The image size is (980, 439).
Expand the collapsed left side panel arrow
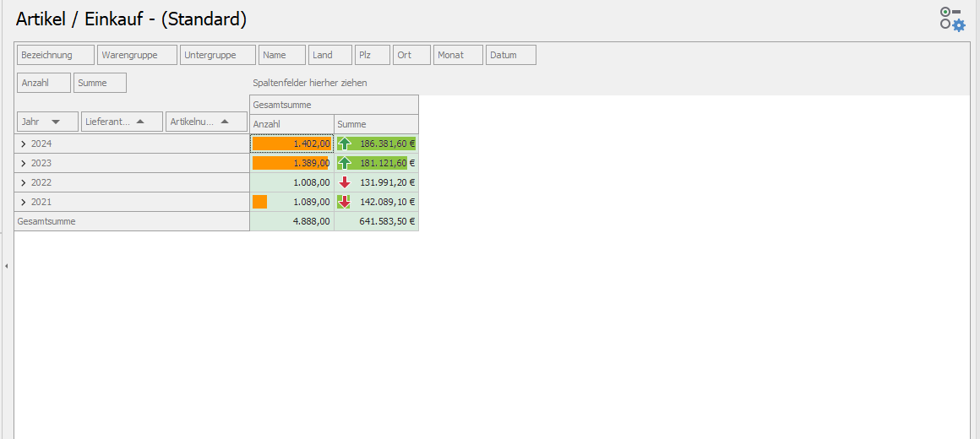click(6, 266)
